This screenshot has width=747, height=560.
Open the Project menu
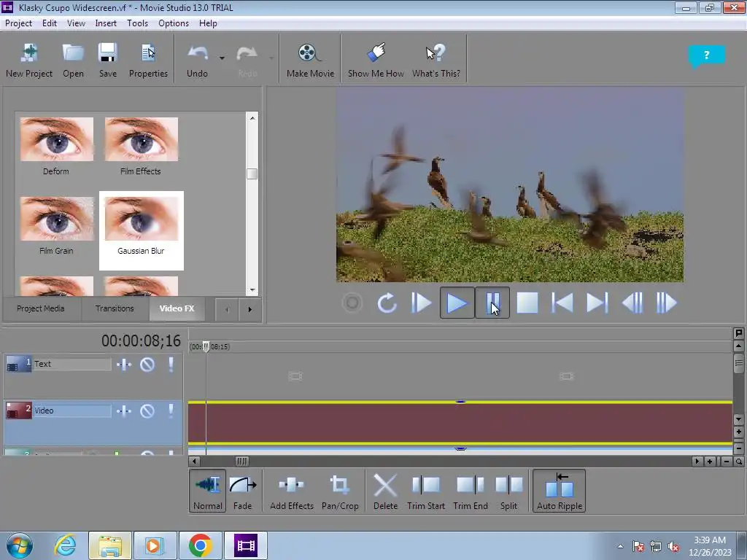point(18,23)
